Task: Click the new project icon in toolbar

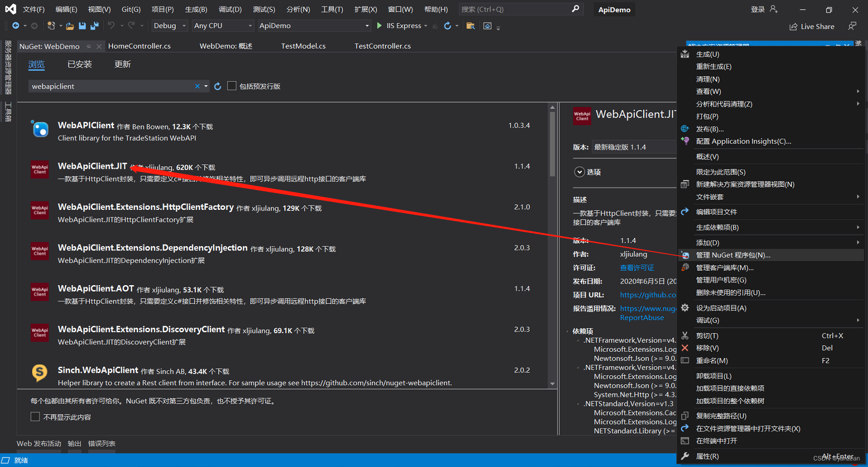Action: tap(51, 26)
